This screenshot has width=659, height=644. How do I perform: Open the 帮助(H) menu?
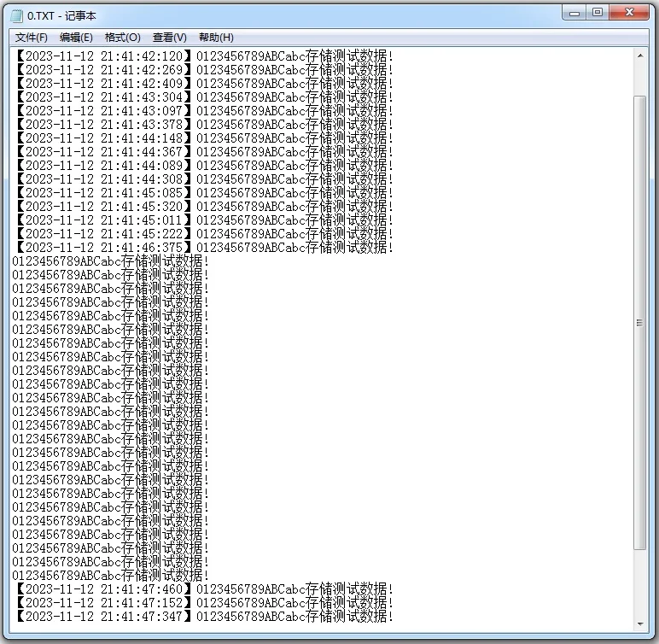coord(216,38)
